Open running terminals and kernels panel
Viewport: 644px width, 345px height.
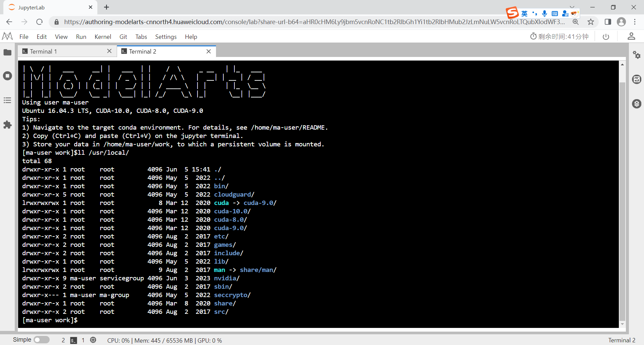(7, 76)
